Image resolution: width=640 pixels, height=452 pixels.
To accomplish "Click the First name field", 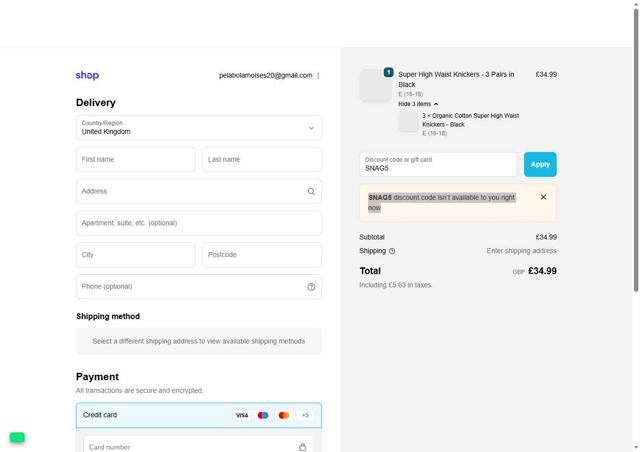I will pos(135,160).
